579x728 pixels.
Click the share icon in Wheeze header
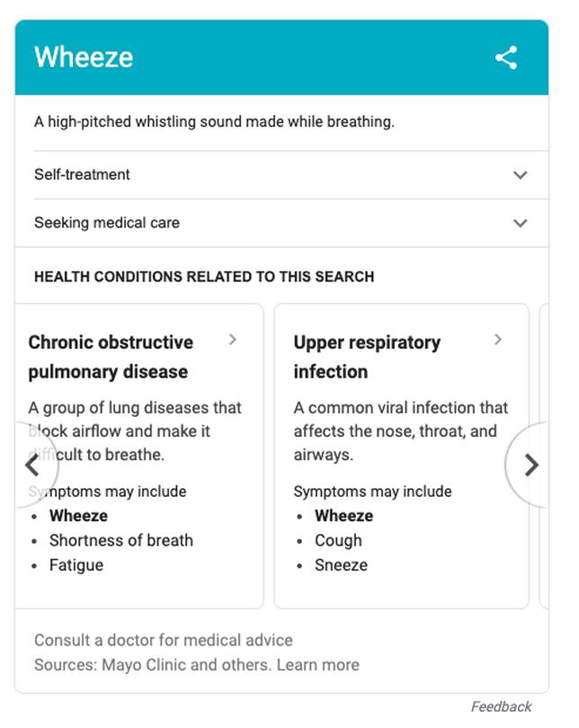(x=506, y=58)
